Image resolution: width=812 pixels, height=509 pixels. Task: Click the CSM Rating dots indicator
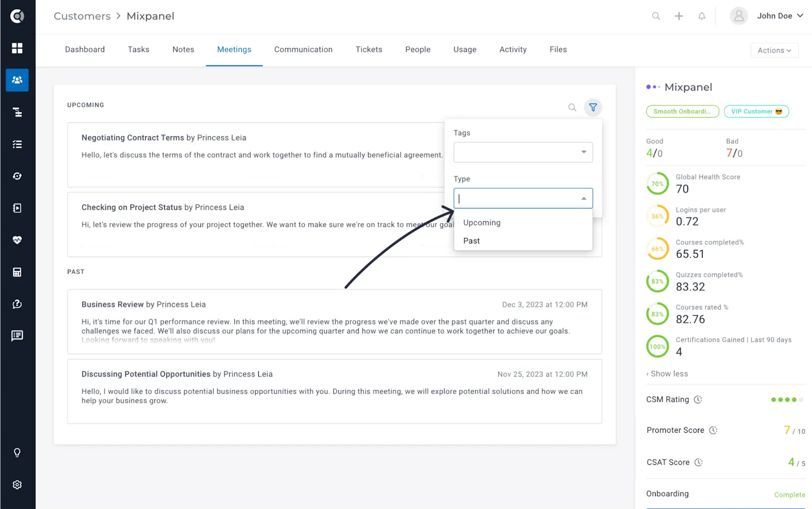click(787, 400)
